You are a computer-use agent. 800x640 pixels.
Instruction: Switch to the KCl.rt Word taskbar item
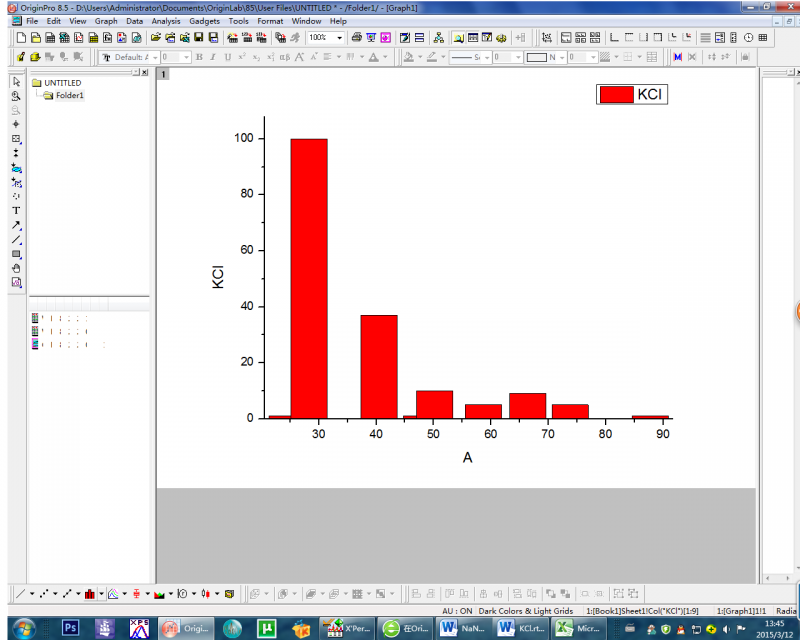click(x=522, y=628)
